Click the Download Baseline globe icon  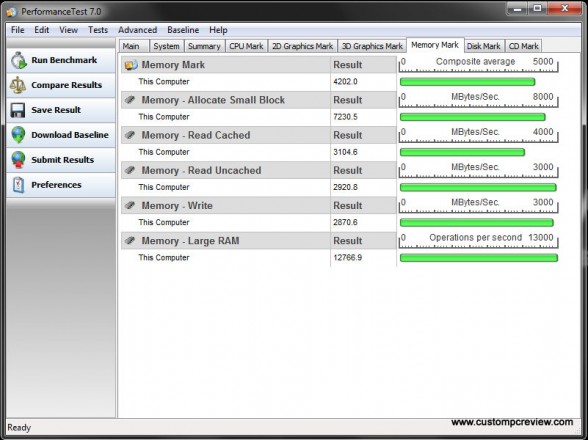18,135
